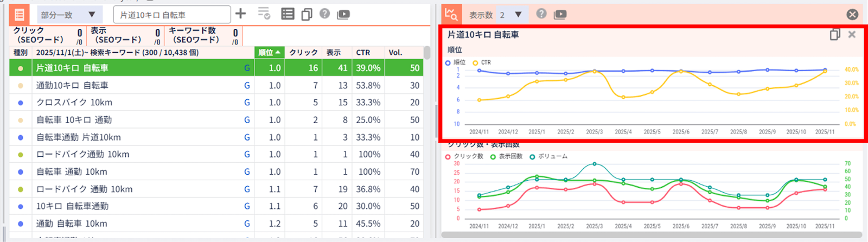Open Google search for 10キロ 自転車通勤 row

coord(247,206)
